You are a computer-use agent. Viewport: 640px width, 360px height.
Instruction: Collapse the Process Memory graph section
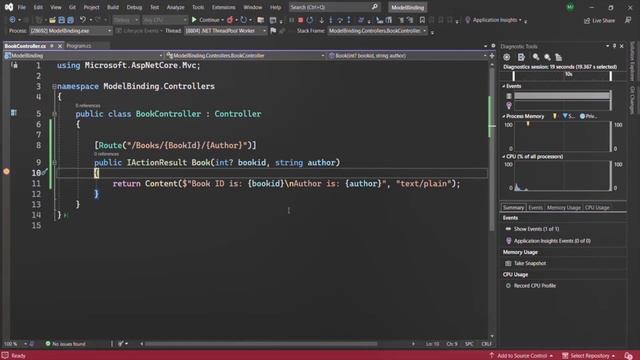click(504, 116)
